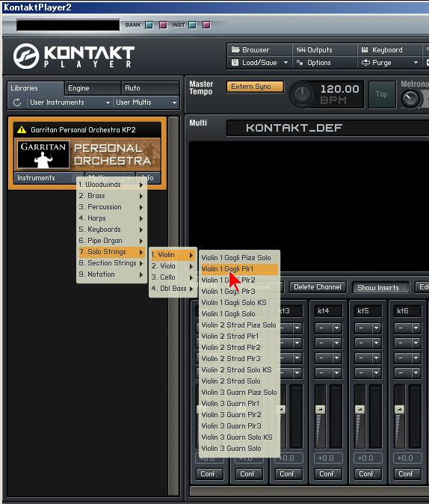Switch to the Libraries tab

coord(35,88)
